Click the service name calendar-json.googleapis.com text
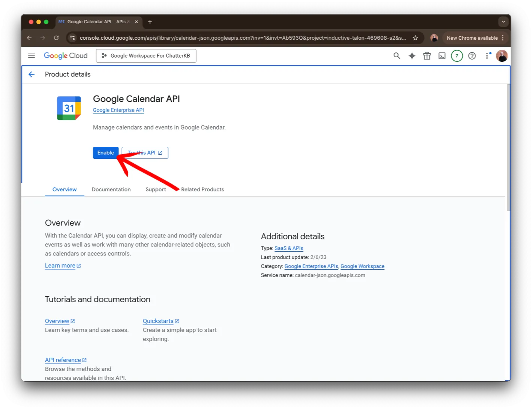Image resolution: width=532 pixels, height=409 pixels. (330, 275)
